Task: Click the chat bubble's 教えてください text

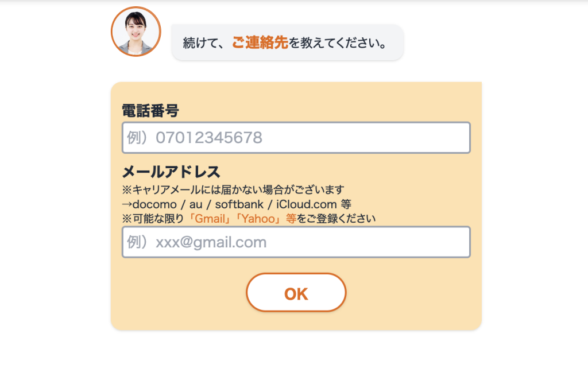Action: pos(342,43)
